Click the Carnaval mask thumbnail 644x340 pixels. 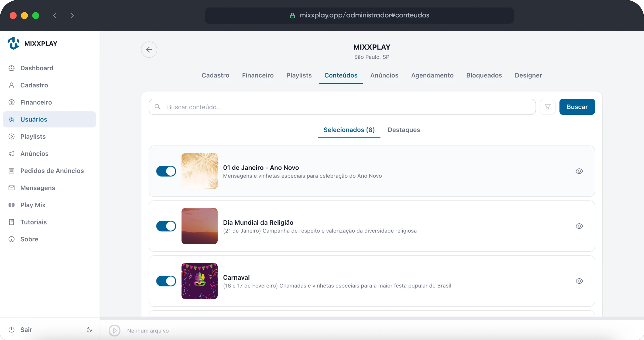199,281
